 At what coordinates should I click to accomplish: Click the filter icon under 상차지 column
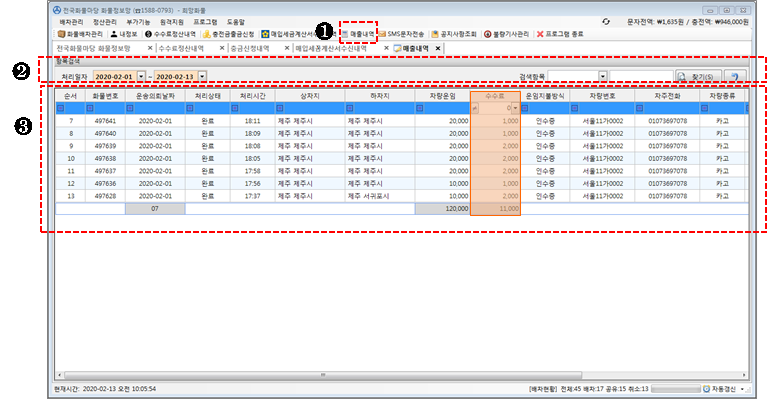pos(280,108)
